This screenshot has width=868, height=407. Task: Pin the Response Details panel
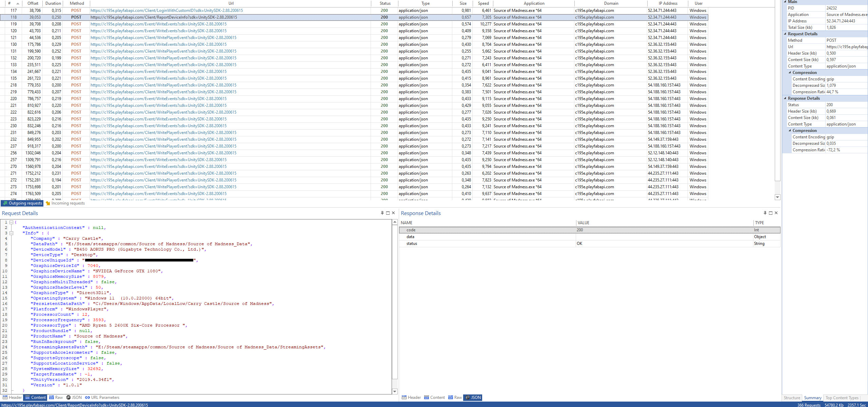765,213
